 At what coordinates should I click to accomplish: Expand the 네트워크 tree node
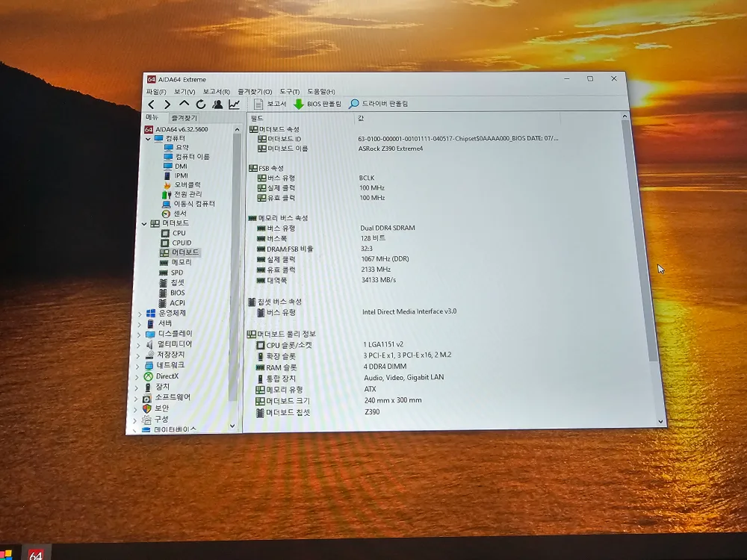point(137,366)
